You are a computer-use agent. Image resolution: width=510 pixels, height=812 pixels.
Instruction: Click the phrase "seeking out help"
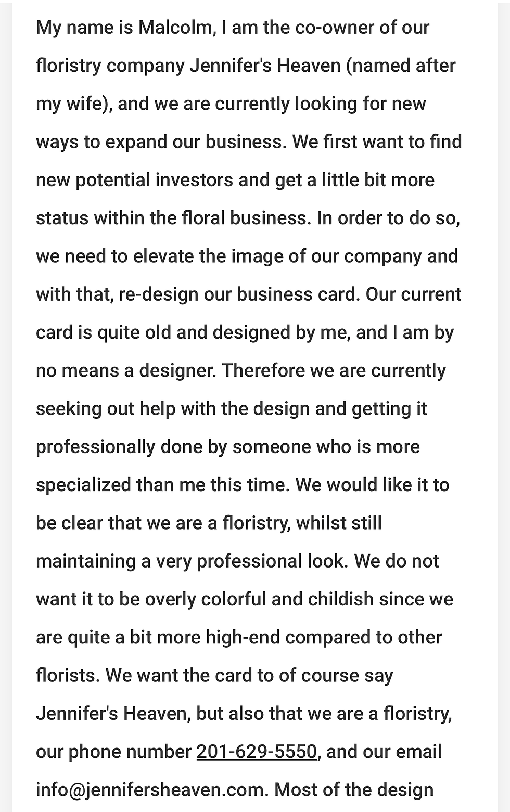tap(106, 408)
